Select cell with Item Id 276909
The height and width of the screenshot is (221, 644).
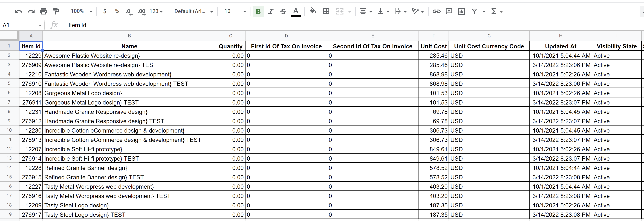coord(31,65)
